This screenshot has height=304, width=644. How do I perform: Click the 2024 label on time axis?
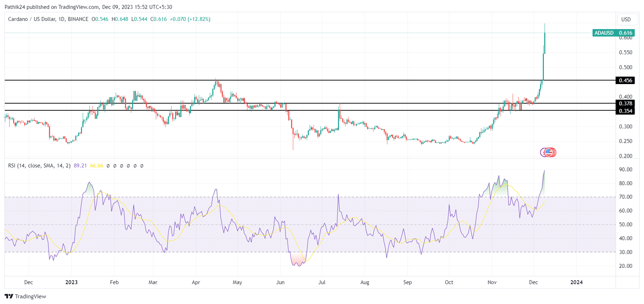click(576, 282)
